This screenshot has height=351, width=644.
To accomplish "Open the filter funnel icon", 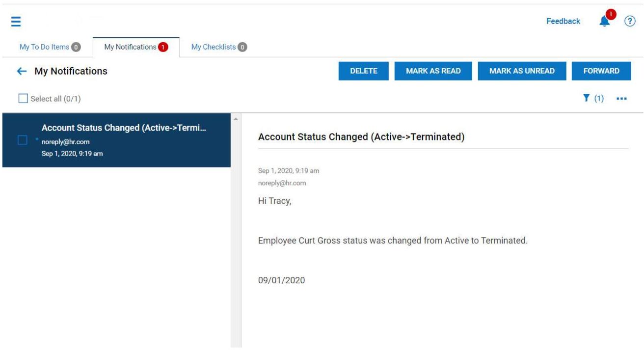I will coord(586,98).
